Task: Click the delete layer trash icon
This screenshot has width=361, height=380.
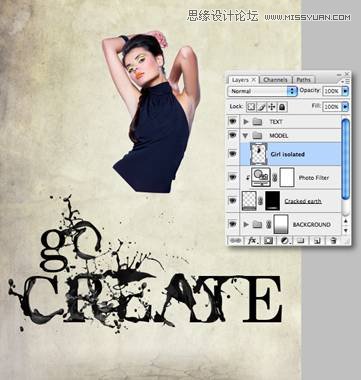Action: pos(333,240)
